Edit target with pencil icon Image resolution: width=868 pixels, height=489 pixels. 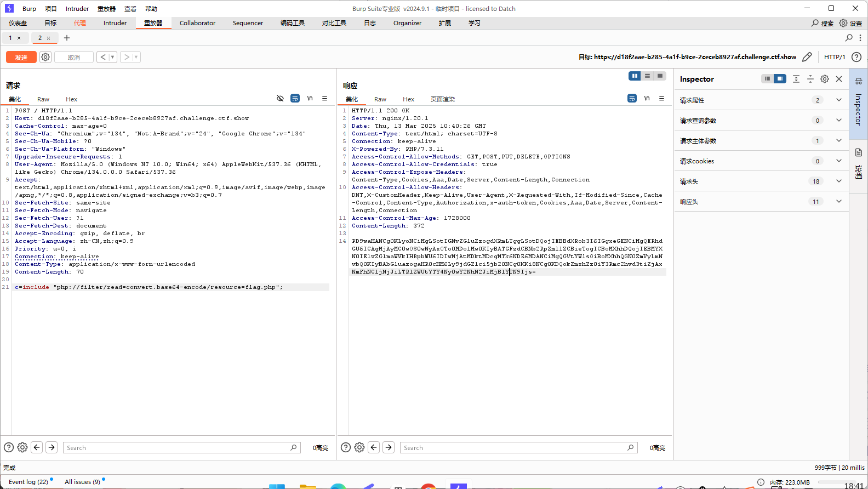(807, 57)
